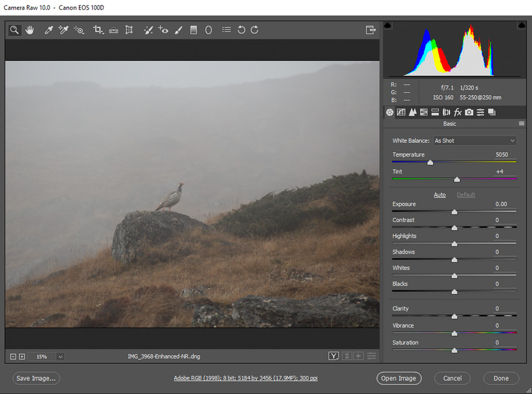Open the Effects fx panel
The height and width of the screenshot is (394, 532).
458,112
